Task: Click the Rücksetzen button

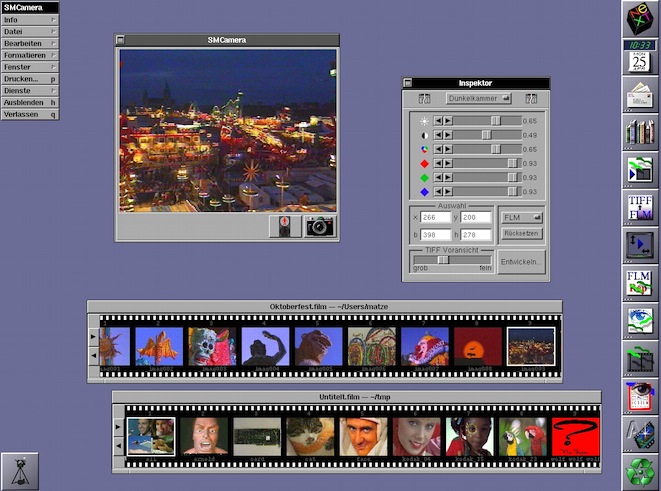Action: [522, 233]
